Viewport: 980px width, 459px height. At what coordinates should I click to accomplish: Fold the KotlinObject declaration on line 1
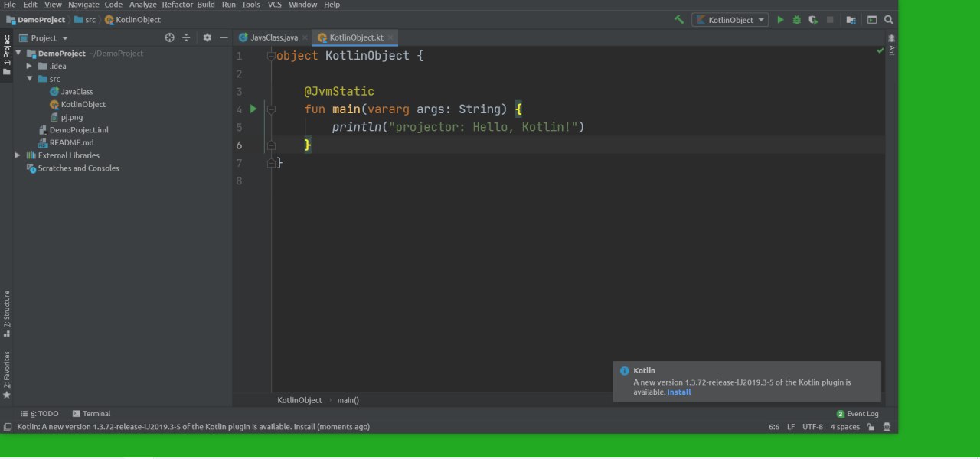point(271,56)
